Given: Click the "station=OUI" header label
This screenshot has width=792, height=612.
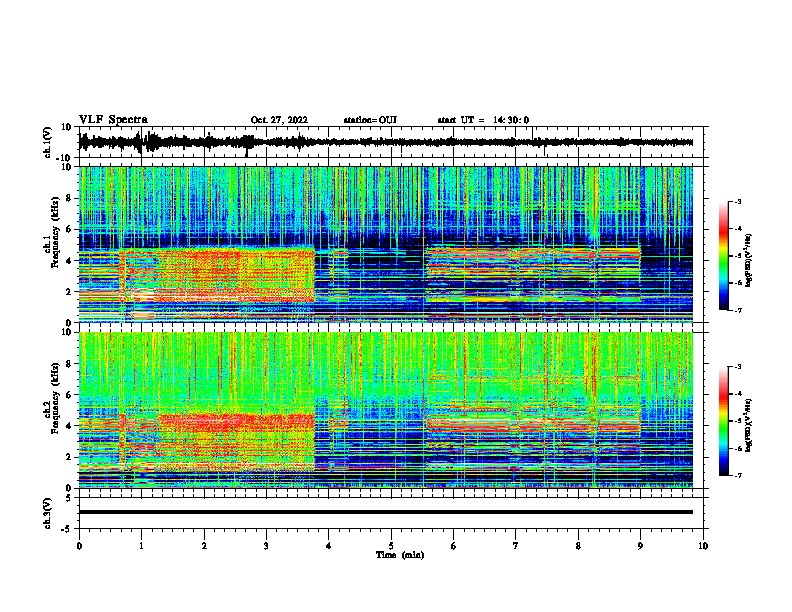Looking at the screenshot, I should pos(370,120).
